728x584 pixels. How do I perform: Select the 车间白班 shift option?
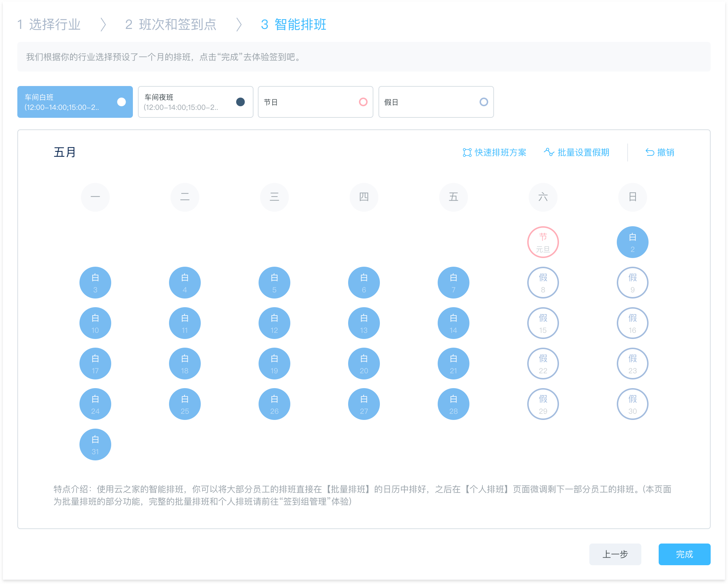coord(75,102)
